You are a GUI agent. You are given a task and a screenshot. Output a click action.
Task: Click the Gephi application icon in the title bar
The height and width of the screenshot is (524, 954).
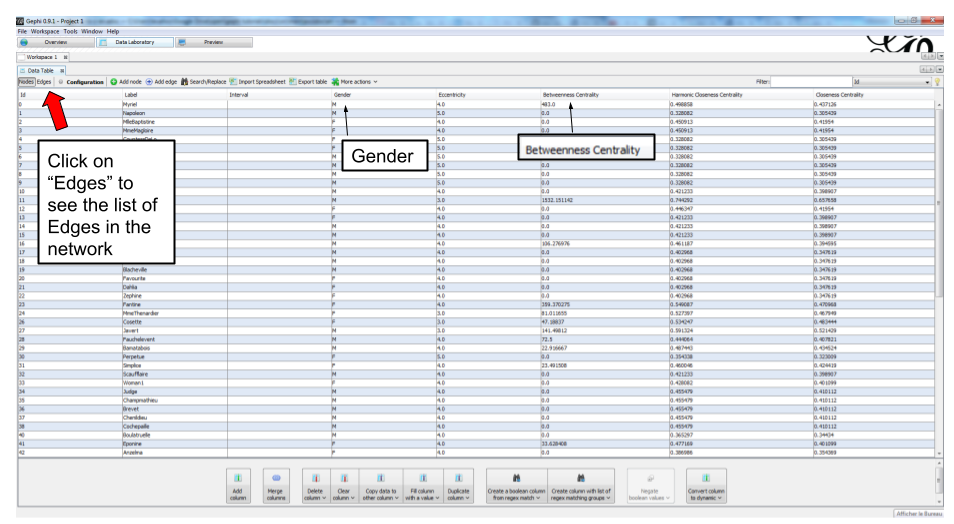click(20, 21)
